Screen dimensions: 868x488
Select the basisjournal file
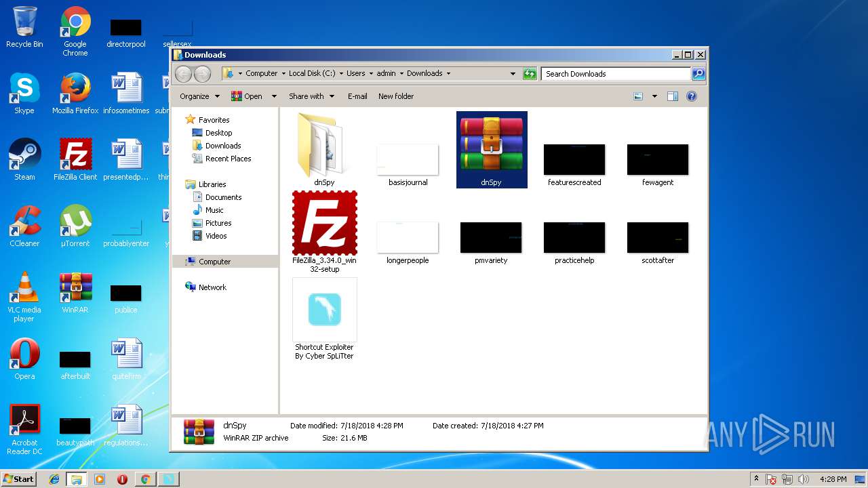pyautogui.click(x=408, y=165)
